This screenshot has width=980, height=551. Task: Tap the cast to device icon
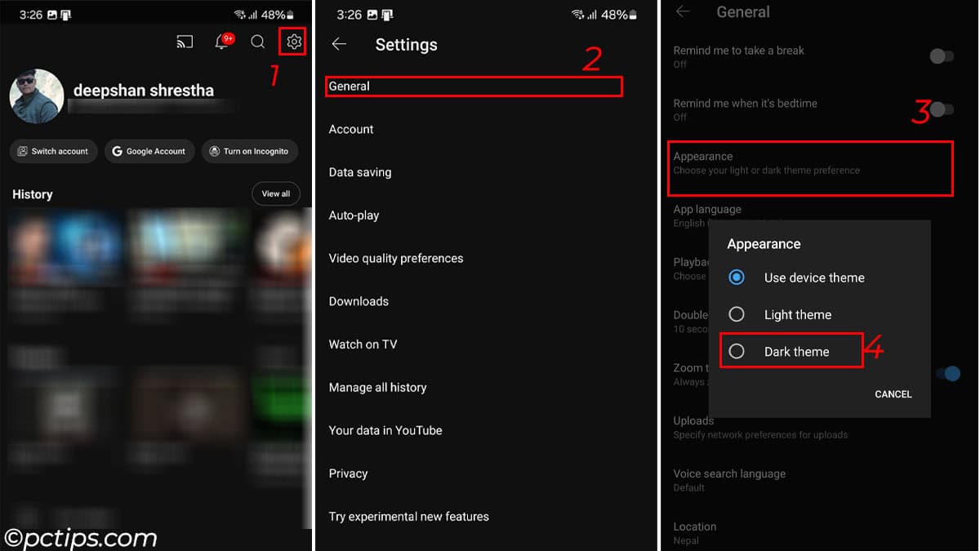click(x=185, y=42)
